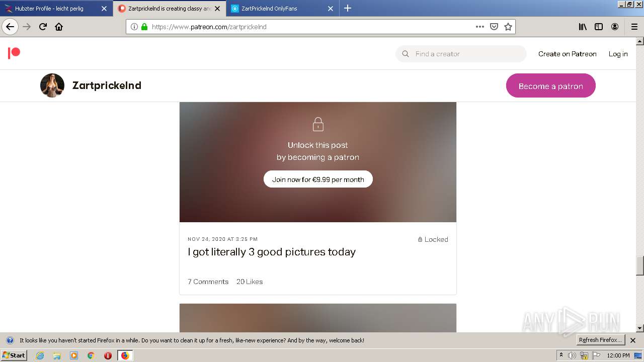
Task: Click the volume speaker tray icon
Action: point(572,355)
